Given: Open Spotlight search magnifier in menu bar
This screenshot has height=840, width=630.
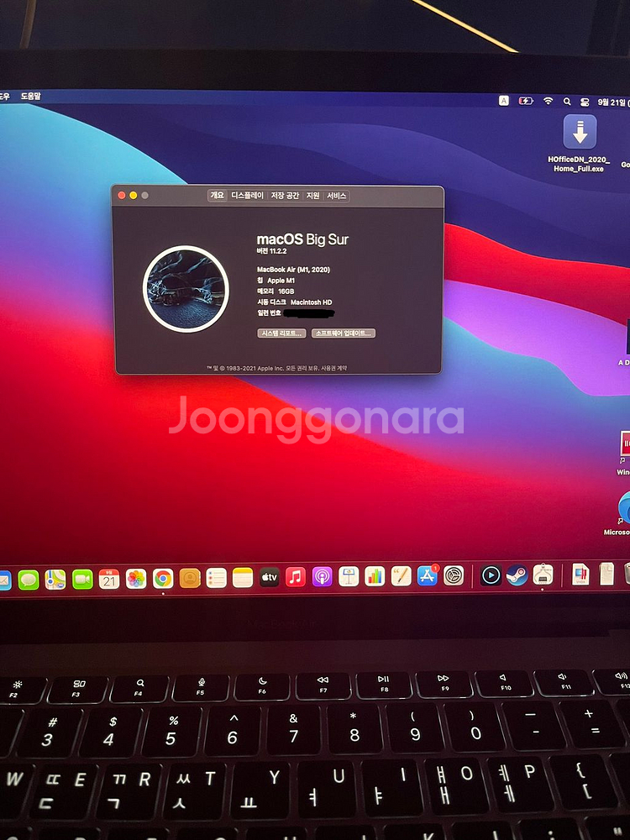Looking at the screenshot, I should pos(567,101).
